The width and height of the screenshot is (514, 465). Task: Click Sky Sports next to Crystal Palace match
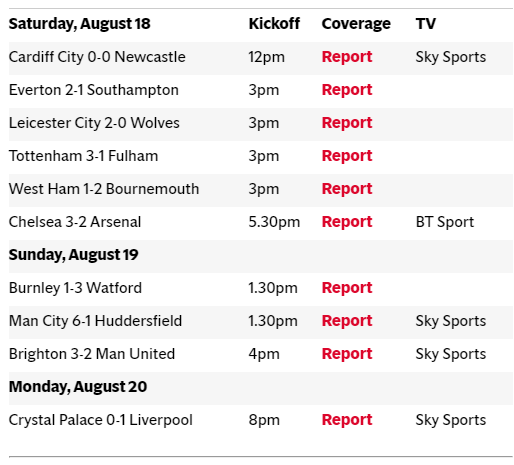tap(451, 420)
